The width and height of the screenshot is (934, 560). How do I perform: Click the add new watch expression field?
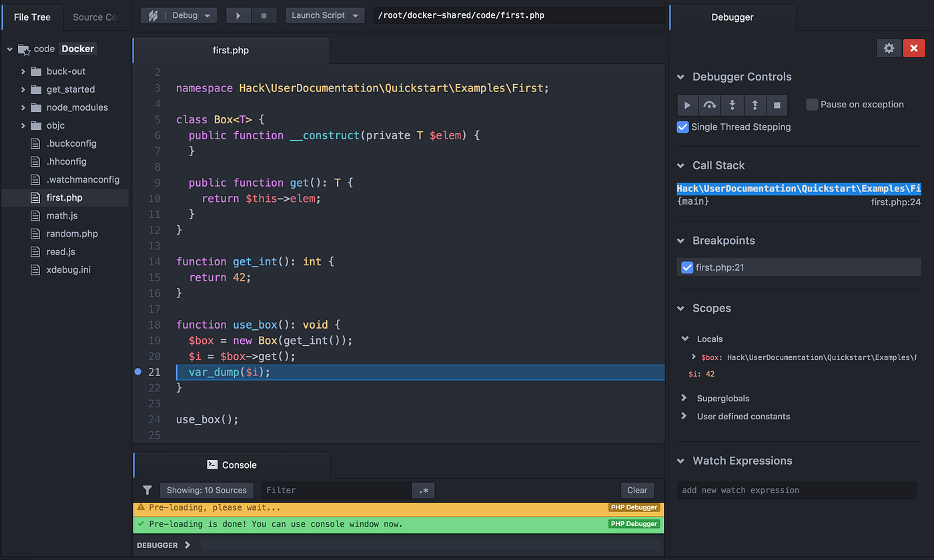797,490
